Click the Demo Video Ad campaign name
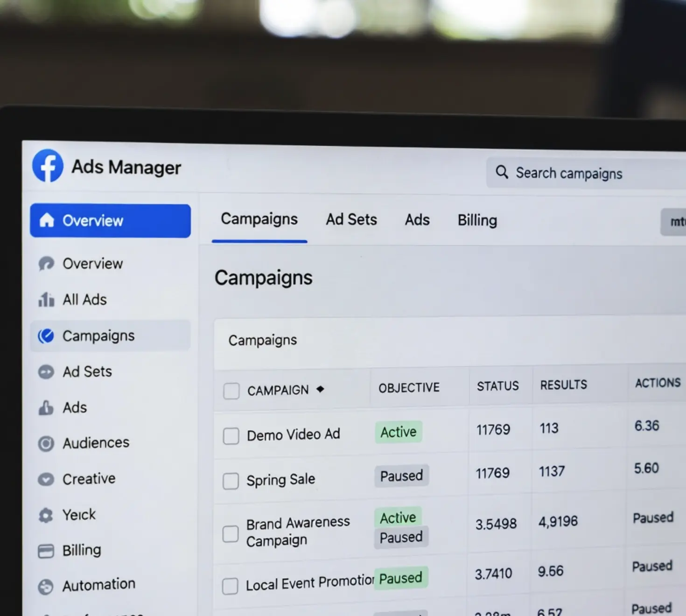686x616 pixels. click(x=293, y=434)
